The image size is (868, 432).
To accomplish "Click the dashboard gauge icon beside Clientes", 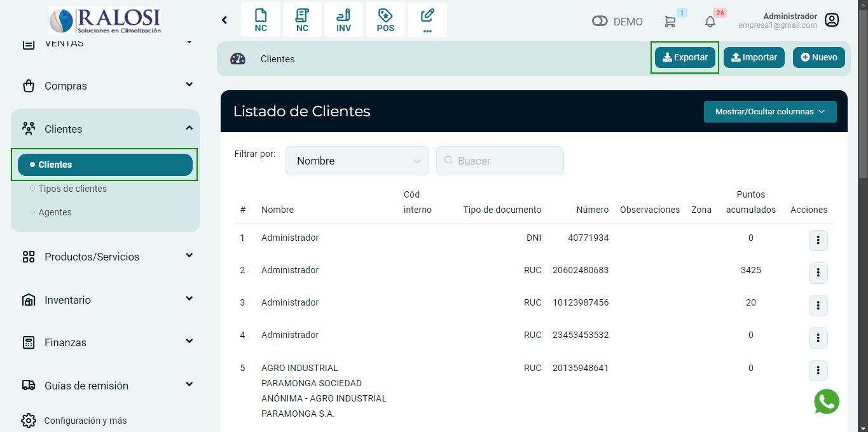I will pyautogui.click(x=237, y=59).
